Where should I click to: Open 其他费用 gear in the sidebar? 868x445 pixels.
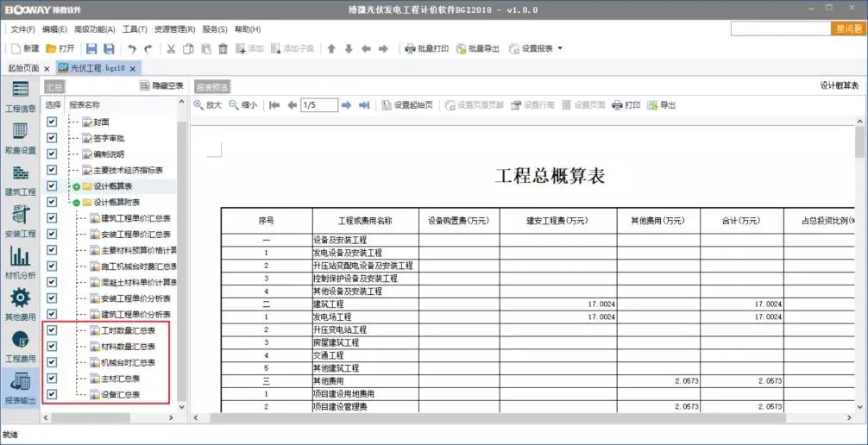point(21,305)
